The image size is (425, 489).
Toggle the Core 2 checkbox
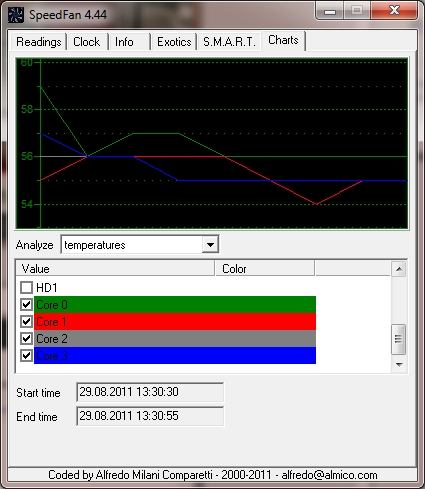pyautogui.click(x=26, y=338)
